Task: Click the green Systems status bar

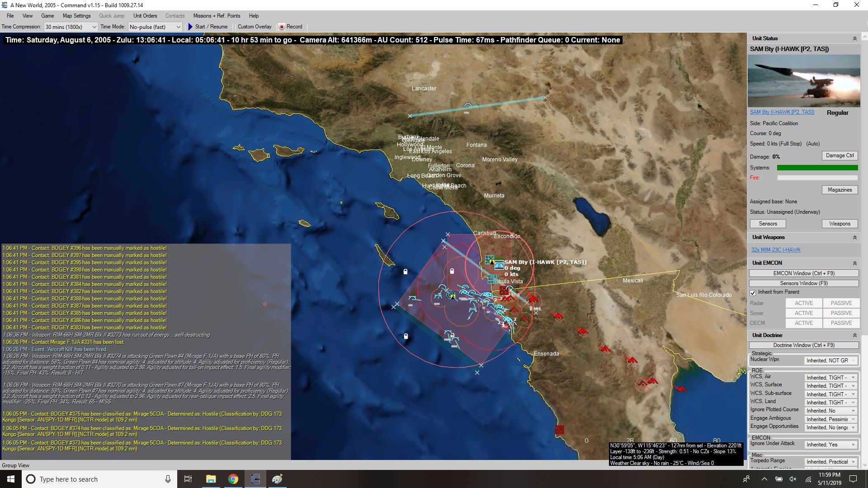Action: point(817,168)
